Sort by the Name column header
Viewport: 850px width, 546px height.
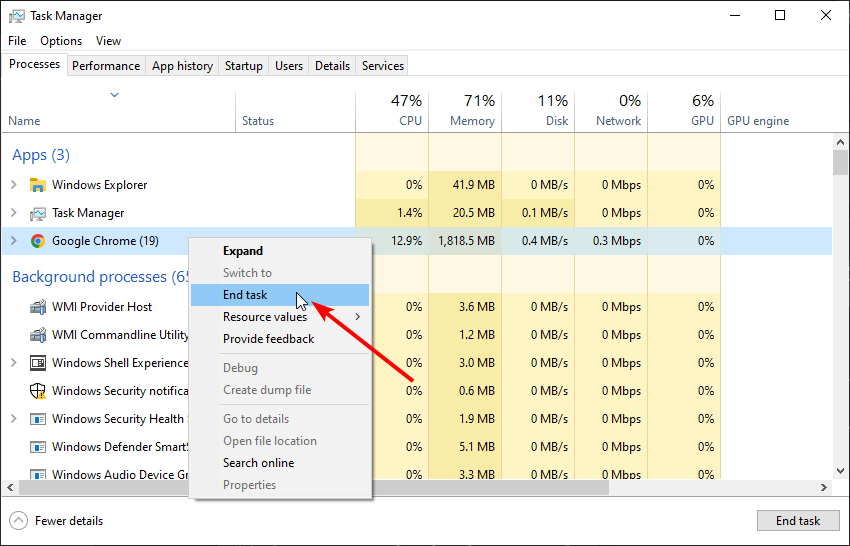pyautogui.click(x=119, y=112)
